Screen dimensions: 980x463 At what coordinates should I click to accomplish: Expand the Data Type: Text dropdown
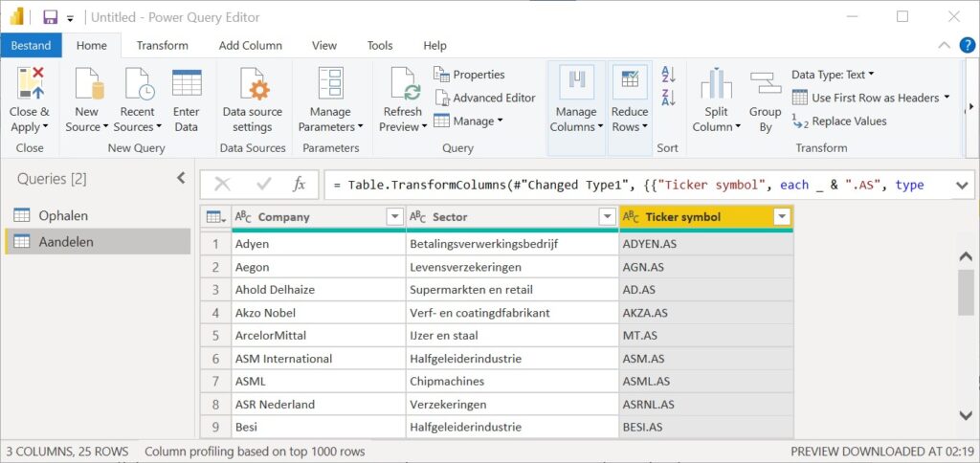coord(833,75)
